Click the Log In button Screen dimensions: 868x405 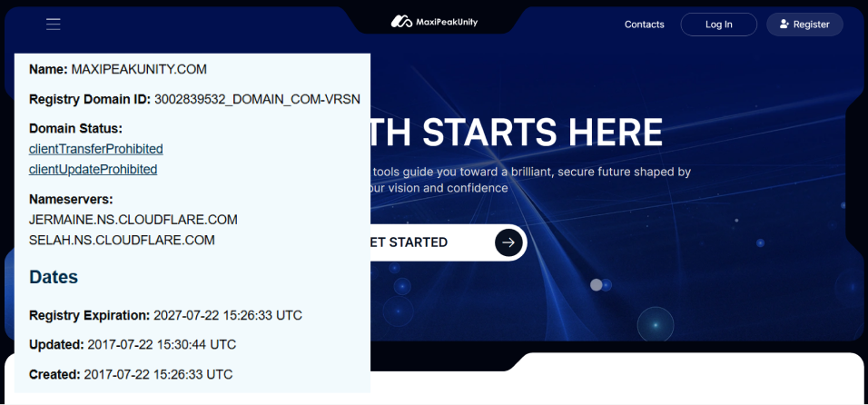[x=718, y=25]
